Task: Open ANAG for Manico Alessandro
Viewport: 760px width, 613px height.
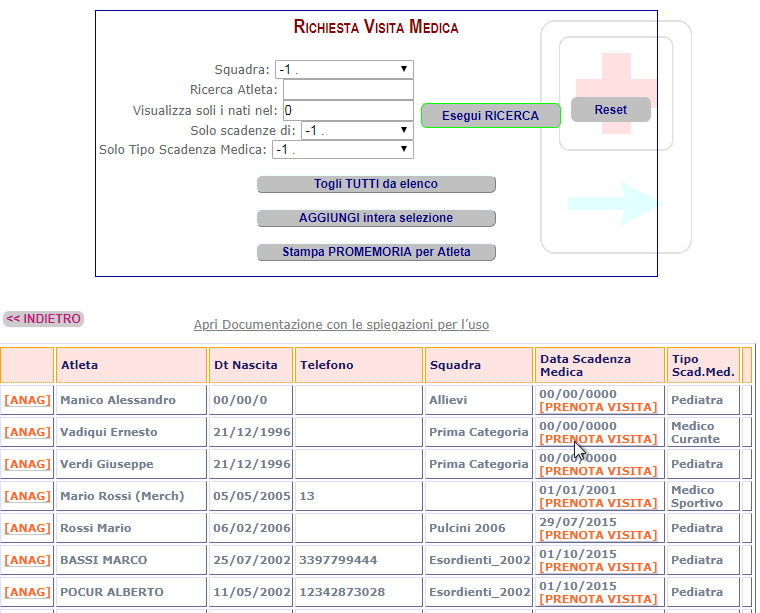Action: (x=27, y=400)
